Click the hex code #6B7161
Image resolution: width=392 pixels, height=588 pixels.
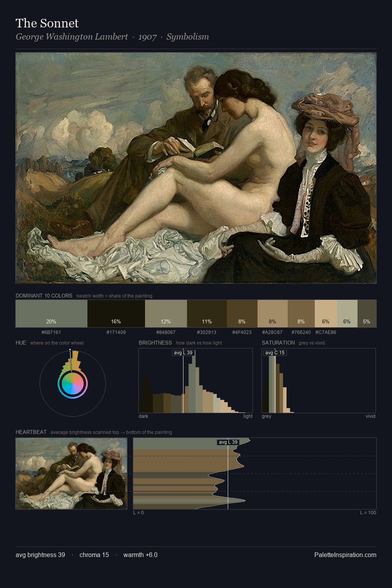tap(51, 332)
